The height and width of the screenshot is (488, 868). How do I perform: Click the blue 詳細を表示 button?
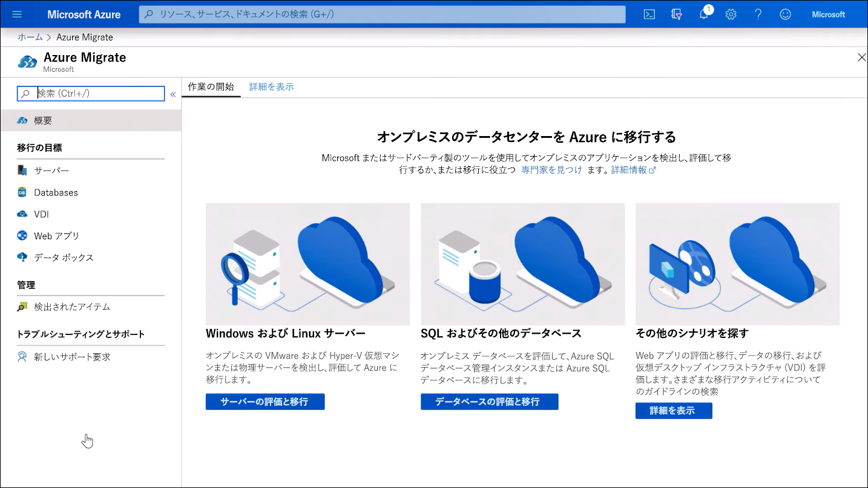click(674, 411)
